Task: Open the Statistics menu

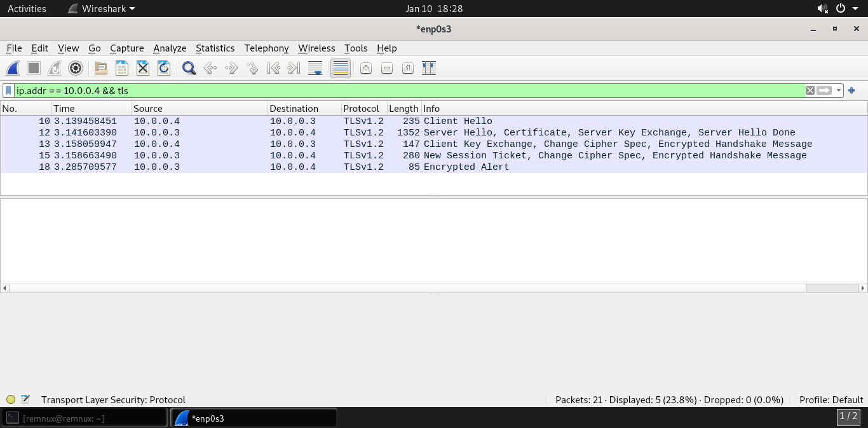Action: click(x=215, y=48)
